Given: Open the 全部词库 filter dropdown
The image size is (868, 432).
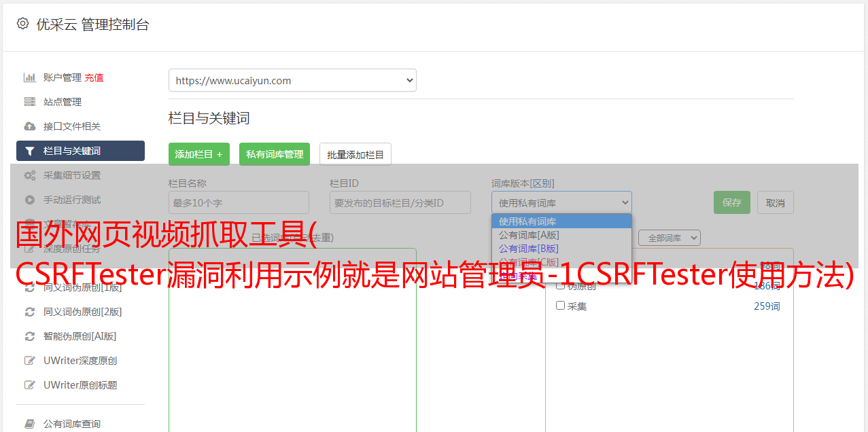Looking at the screenshot, I should 670,238.
